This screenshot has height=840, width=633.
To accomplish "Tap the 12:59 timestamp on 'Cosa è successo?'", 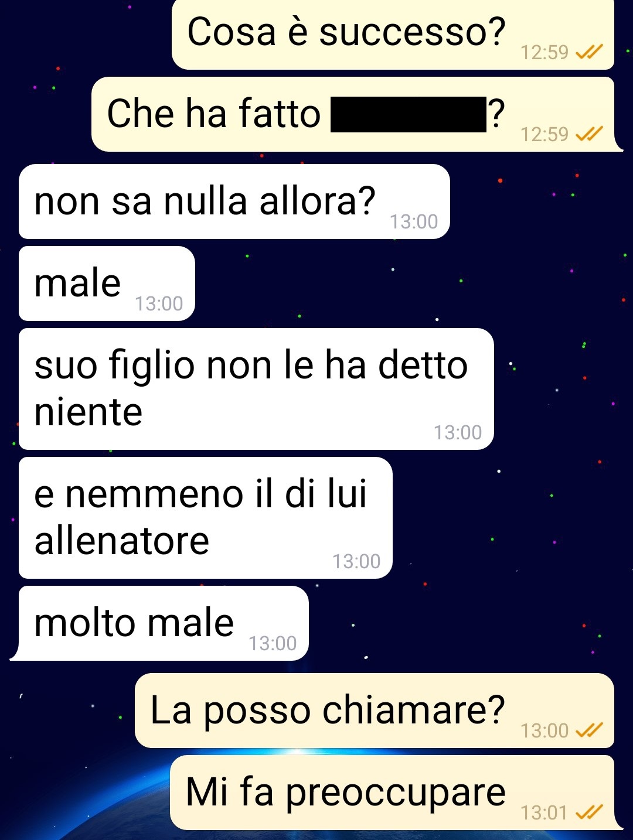I will (x=544, y=53).
